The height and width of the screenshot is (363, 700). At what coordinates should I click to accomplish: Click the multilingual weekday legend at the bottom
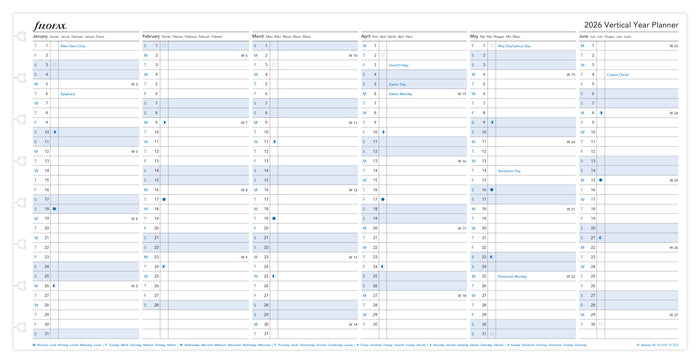click(310, 345)
